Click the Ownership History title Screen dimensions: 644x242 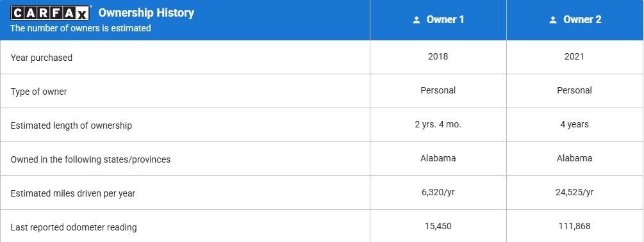146,13
